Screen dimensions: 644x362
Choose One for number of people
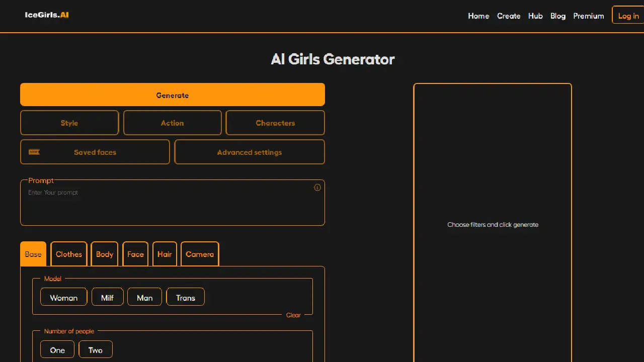point(57,349)
